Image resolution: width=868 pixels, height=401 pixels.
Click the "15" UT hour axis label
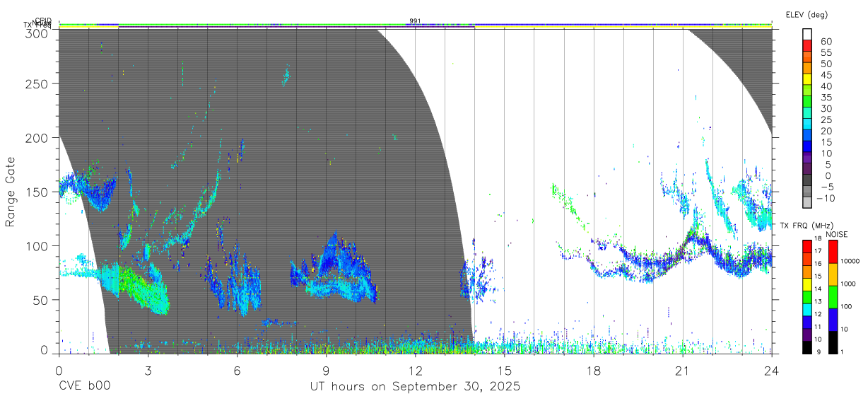click(x=505, y=370)
